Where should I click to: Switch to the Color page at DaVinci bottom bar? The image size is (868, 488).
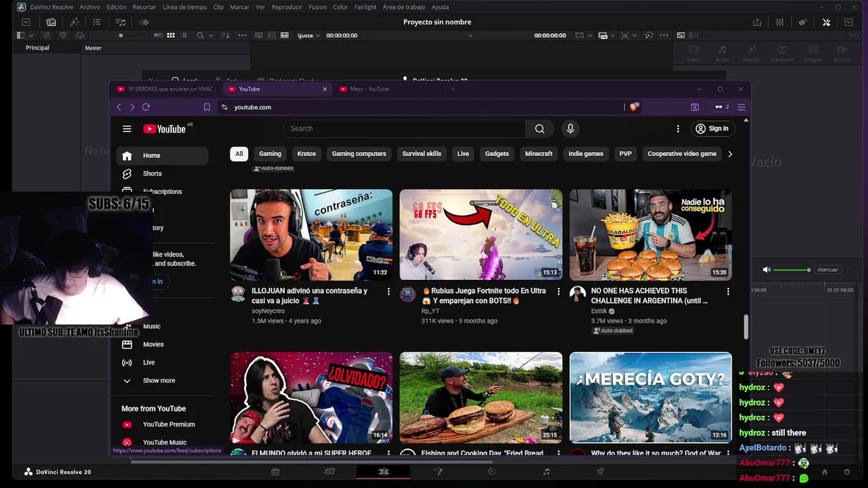(x=492, y=472)
